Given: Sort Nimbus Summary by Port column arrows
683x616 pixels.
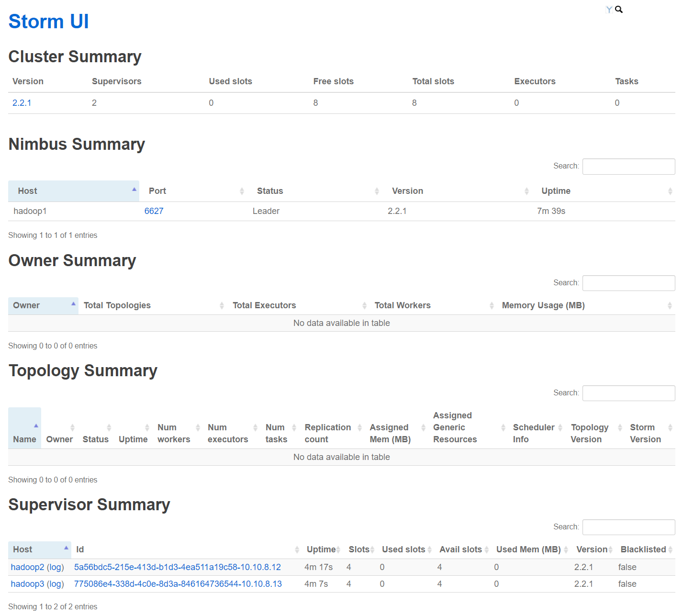Looking at the screenshot, I should coord(242,191).
